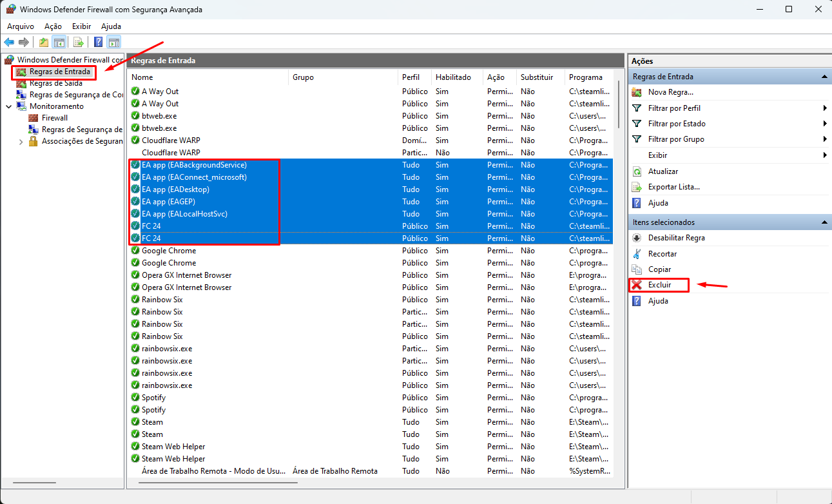The image size is (832, 504).
Task: Collapse the Regras de Entrada actions section
Action: coord(824,77)
